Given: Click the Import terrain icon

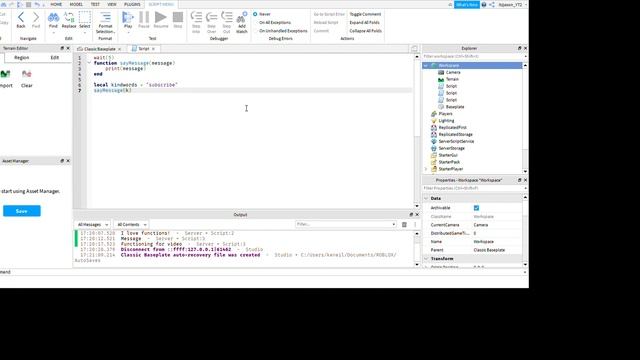Looking at the screenshot, I should point(5,74).
